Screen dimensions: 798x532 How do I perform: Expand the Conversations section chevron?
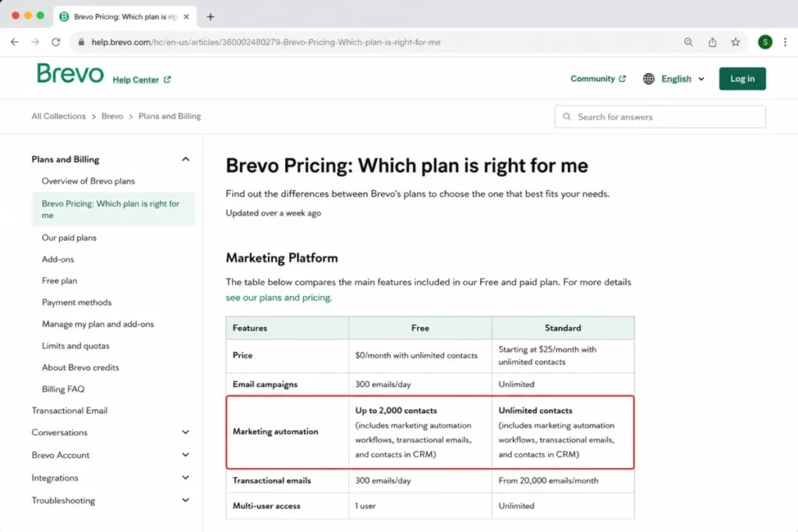pyautogui.click(x=185, y=432)
